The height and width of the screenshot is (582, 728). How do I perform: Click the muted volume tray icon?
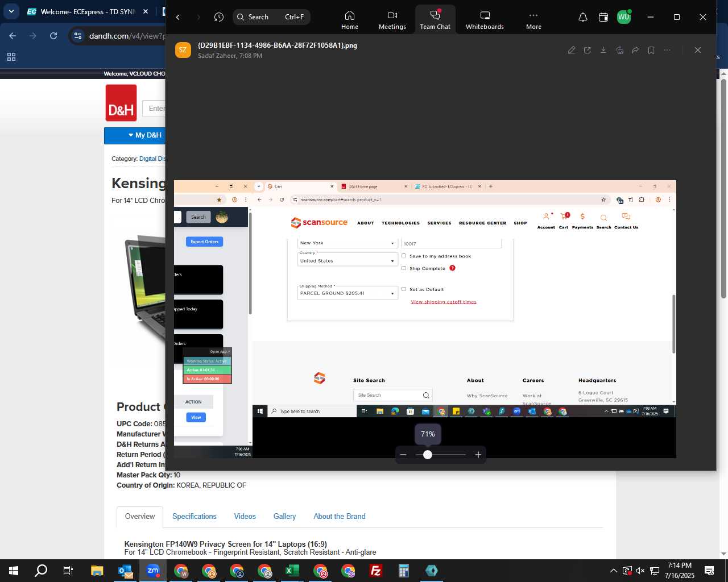[640, 571]
